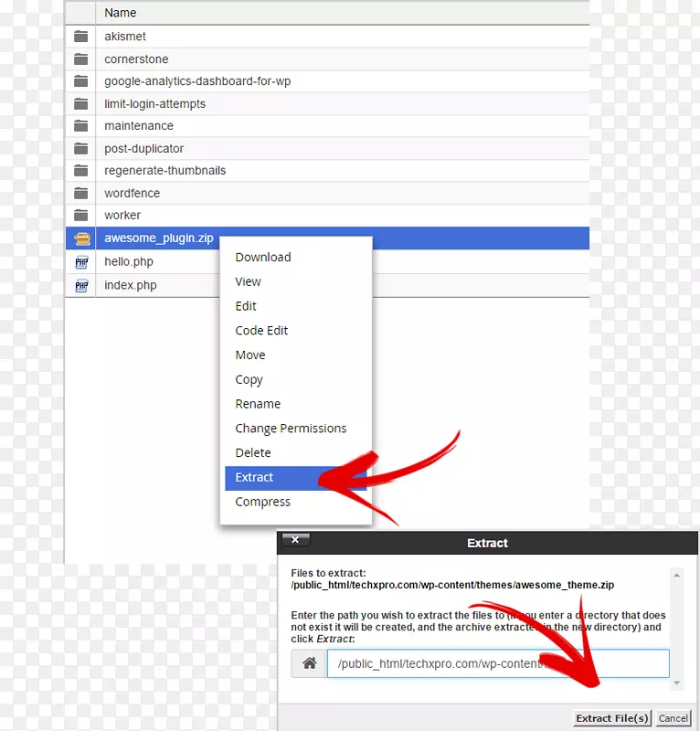700x731 pixels.
Task: Click the google-analytics-dashboard-for-wp folder icon
Action: point(80,81)
